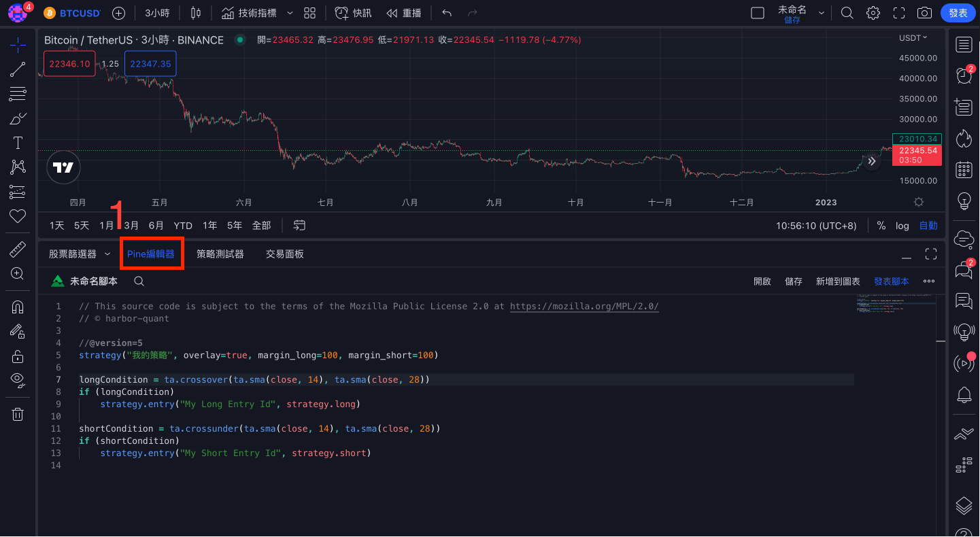Switch to the 交易面板 tab
The image size is (980, 537).
[285, 254]
